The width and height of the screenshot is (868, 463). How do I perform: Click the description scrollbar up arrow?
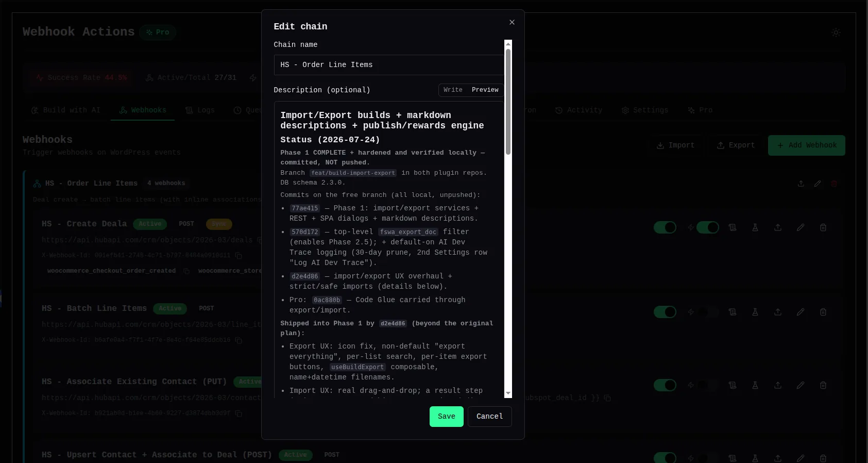click(x=508, y=44)
